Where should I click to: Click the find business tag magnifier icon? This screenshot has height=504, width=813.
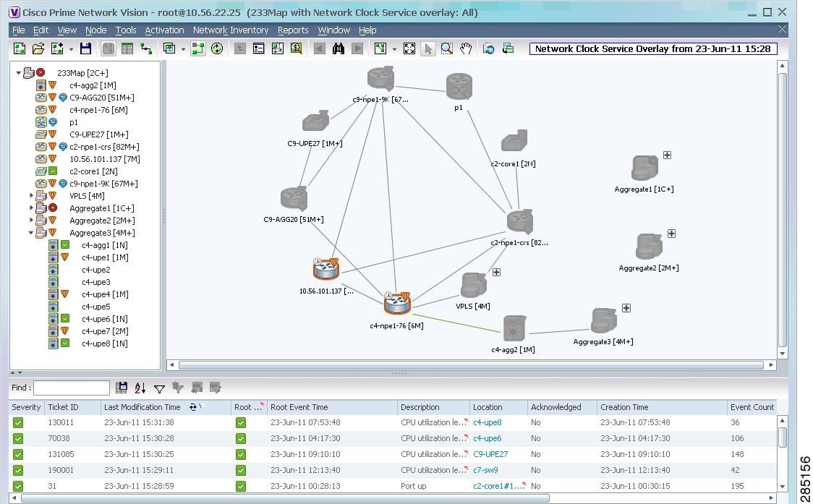(296, 48)
